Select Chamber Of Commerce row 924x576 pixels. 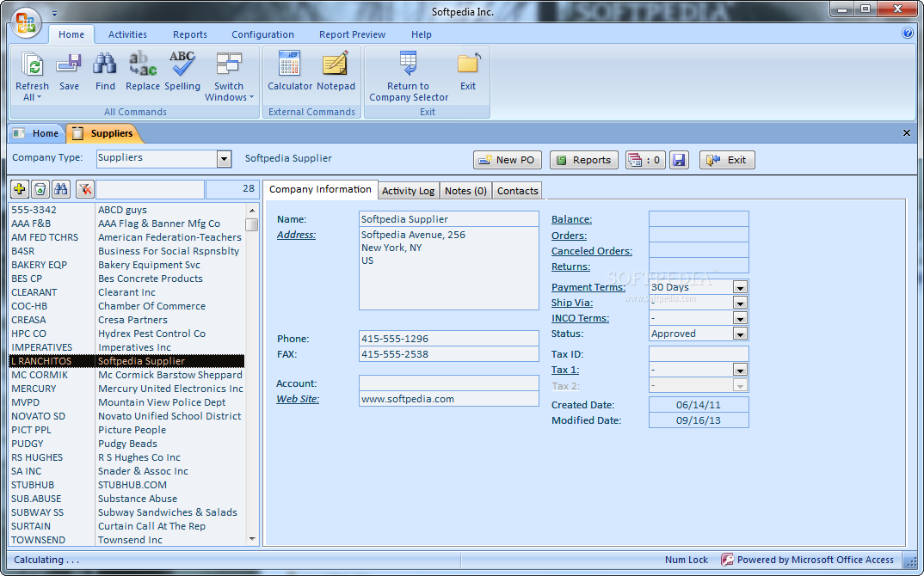pos(126,306)
